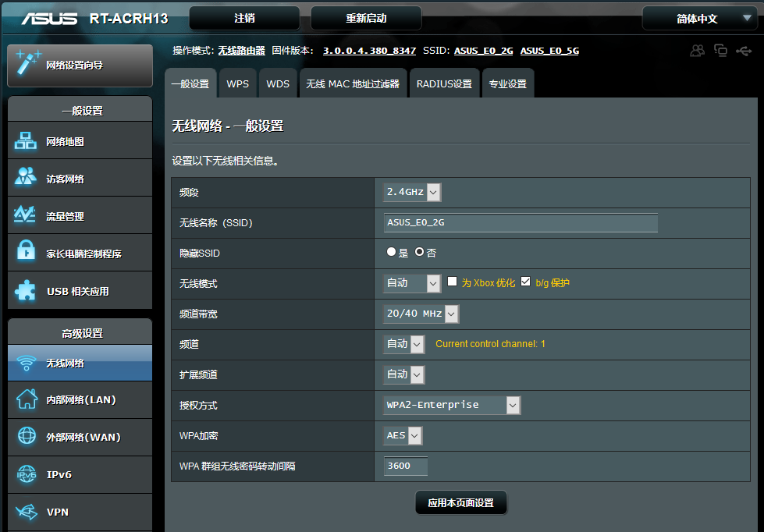The width and height of the screenshot is (764, 532).
Task: Switch to the WDS tab
Action: pos(278,83)
